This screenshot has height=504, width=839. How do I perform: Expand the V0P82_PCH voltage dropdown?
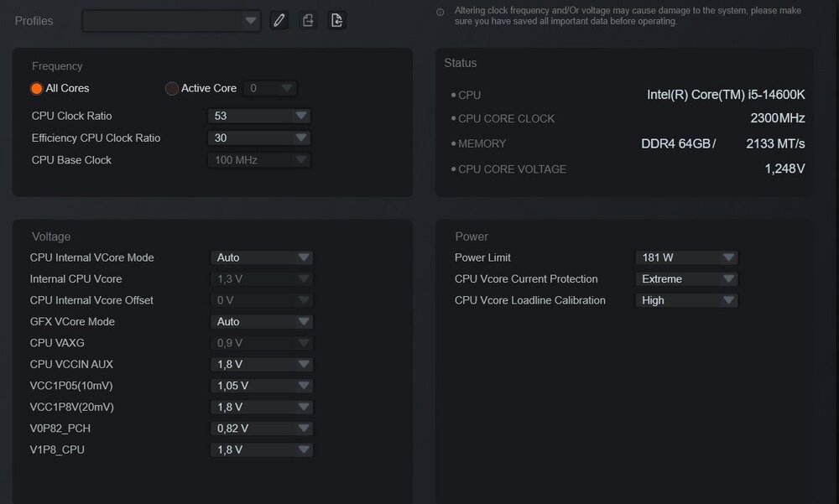pyautogui.click(x=261, y=429)
